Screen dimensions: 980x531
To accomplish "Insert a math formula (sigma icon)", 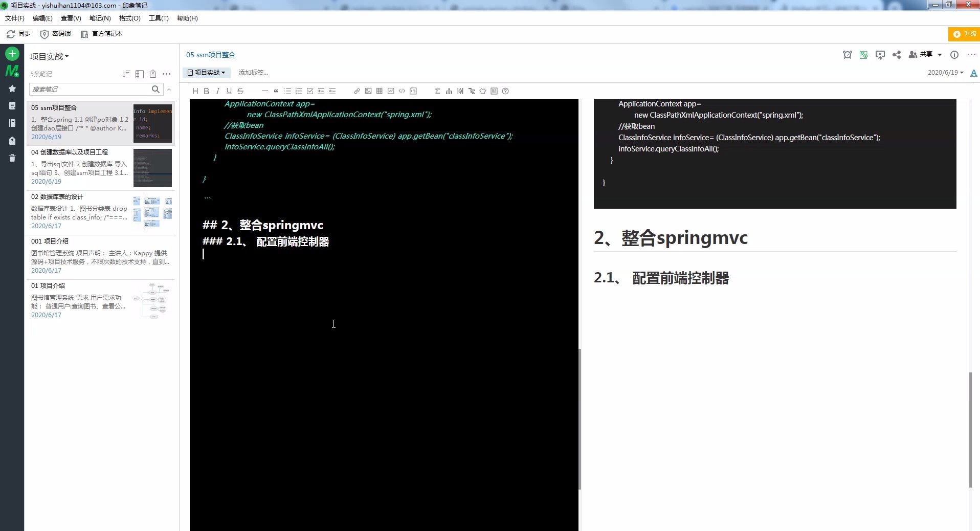I will pos(437,91).
